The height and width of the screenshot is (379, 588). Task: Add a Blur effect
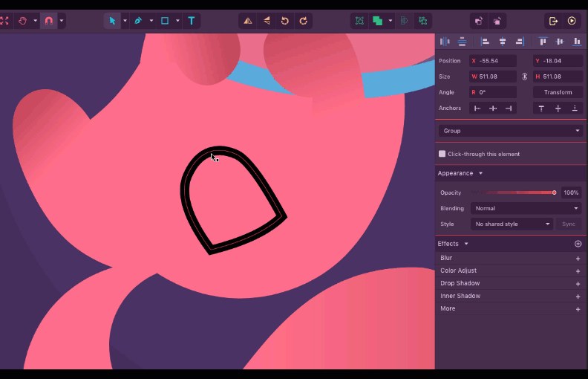click(x=578, y=259)
